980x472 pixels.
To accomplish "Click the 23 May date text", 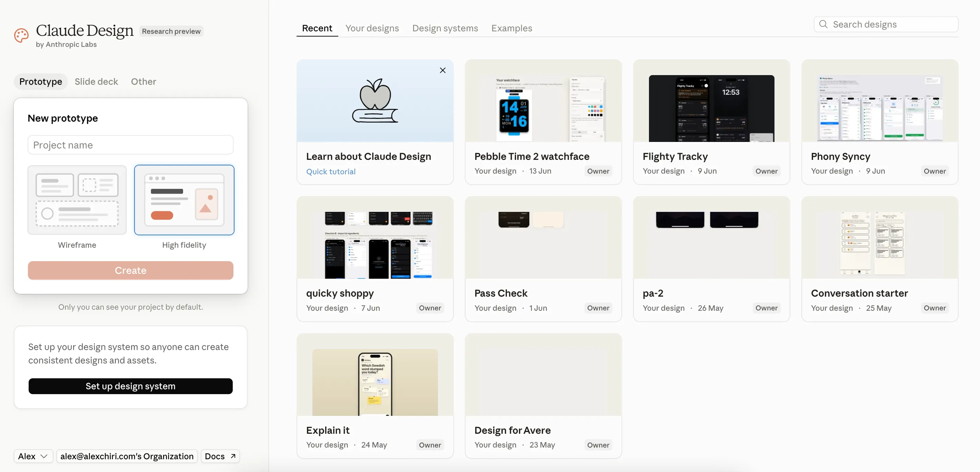I will pos(542,445).
